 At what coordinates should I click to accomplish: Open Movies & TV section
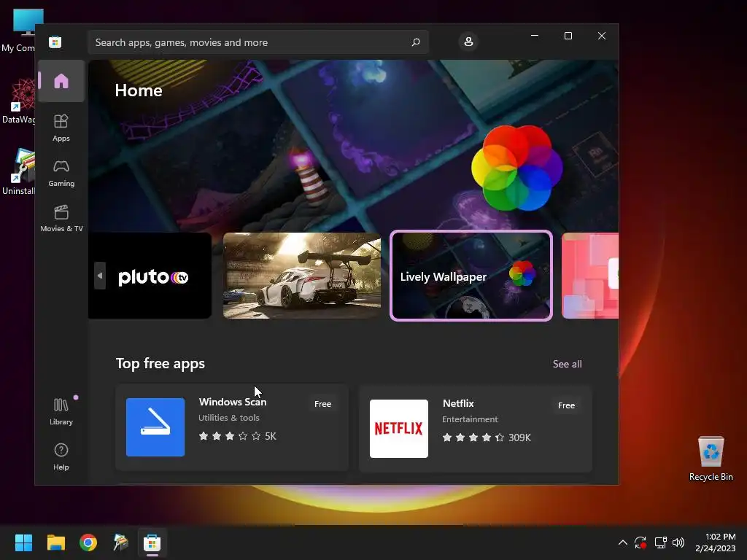click(x=61, y=218)
